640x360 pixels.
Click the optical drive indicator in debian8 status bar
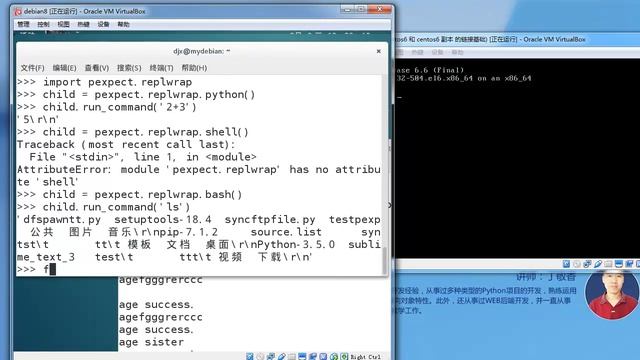(260, 356)
